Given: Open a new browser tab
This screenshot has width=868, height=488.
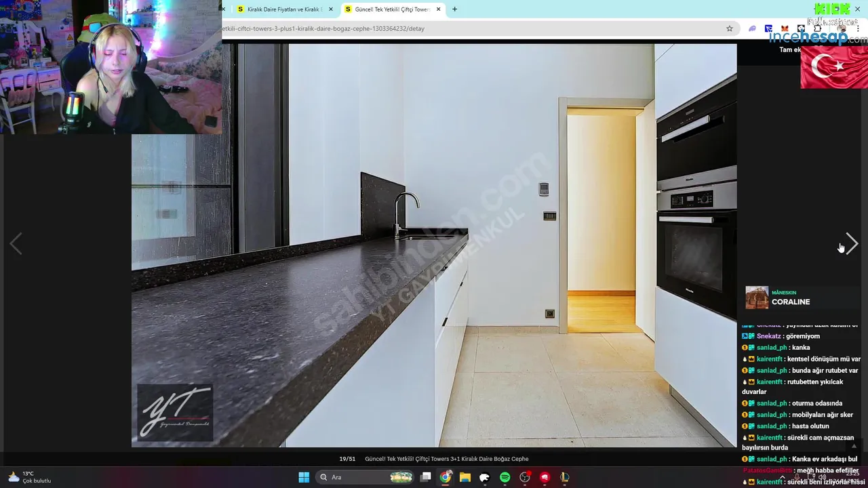Looking at the screenshot, I should point(454,9).
